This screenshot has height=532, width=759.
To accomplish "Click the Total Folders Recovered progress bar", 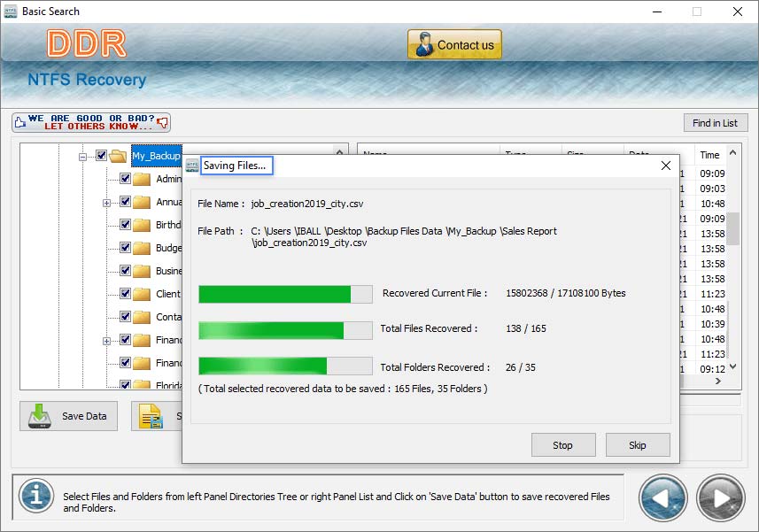I will point(285,366).
